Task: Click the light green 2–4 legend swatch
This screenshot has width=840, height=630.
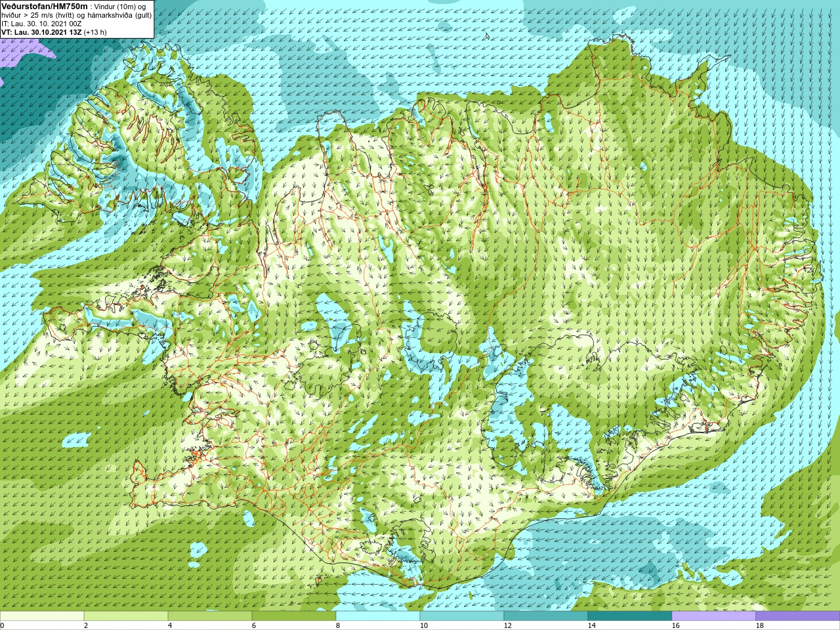Action: point(126,616)
